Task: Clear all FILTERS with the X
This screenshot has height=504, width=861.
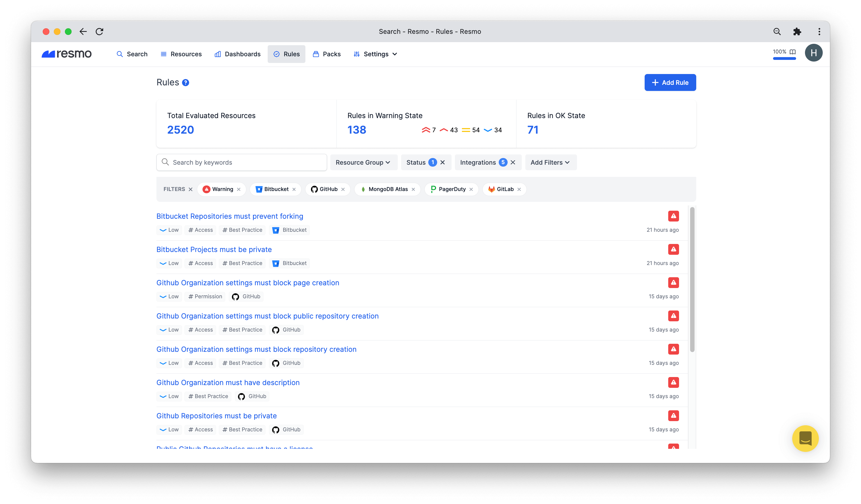Action: point(191,190)
